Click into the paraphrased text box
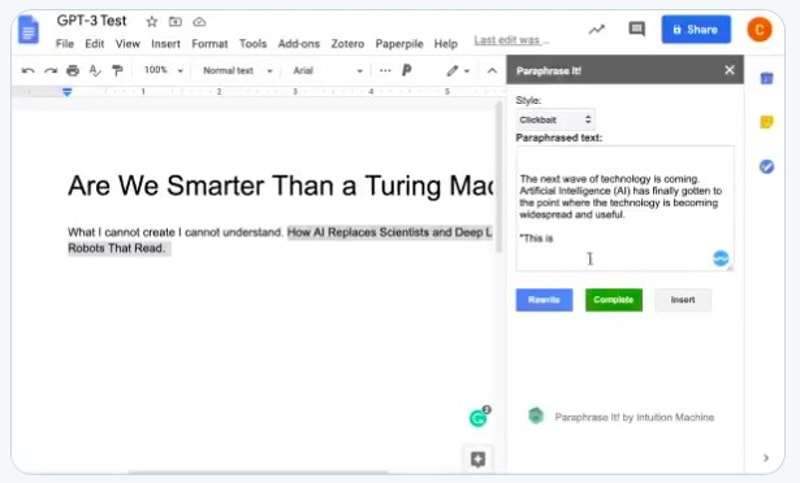The width and height of the screenshot is (800, 483). (x=625, y=208)
